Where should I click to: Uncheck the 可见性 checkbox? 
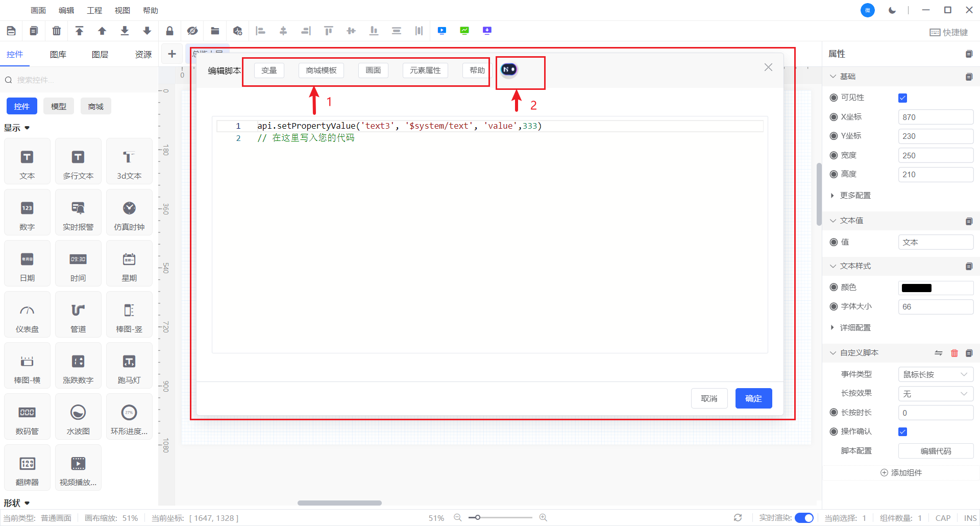point(902,98)
